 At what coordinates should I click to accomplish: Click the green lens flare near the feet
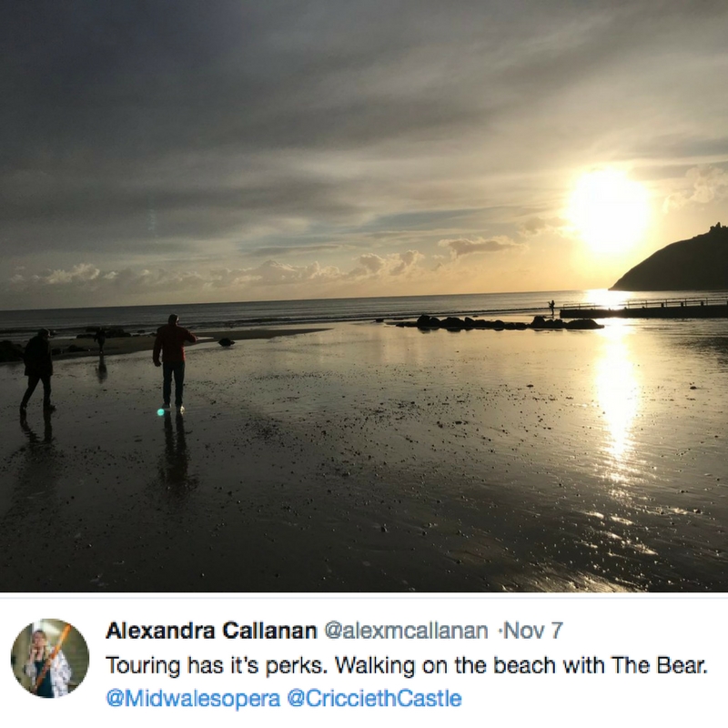[x=161, y=411]
